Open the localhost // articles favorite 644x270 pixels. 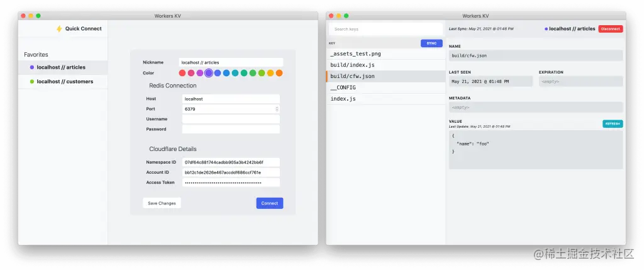(x=63, y=67)
